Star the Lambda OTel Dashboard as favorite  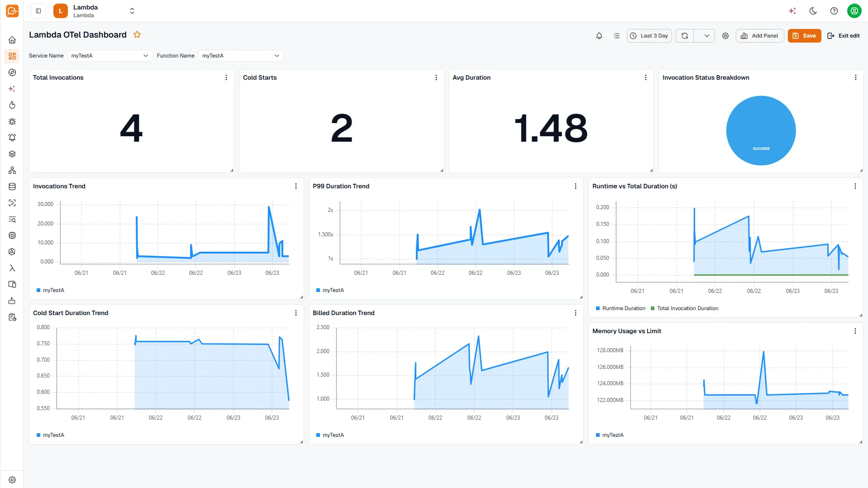coord(137,34)
